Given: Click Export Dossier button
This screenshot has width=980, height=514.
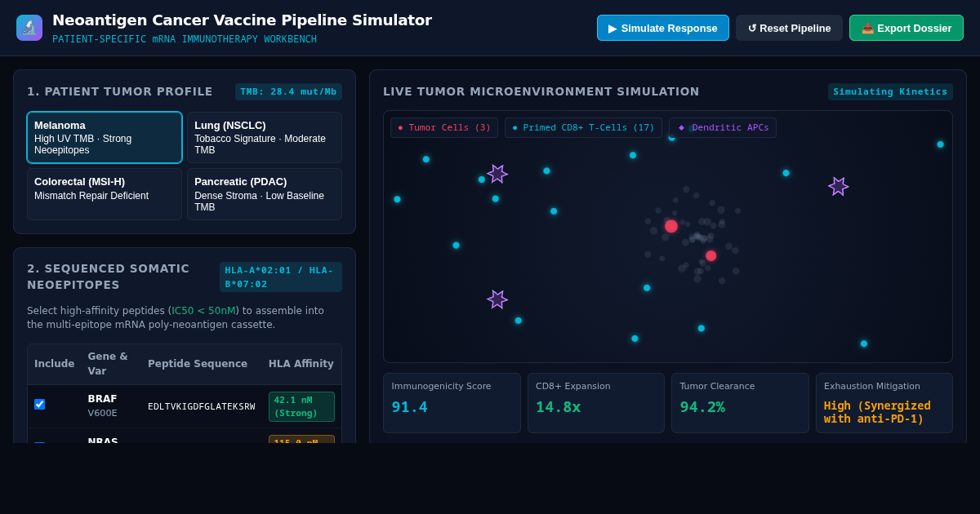Looking at the screenshot, I should tap(906, 28).
